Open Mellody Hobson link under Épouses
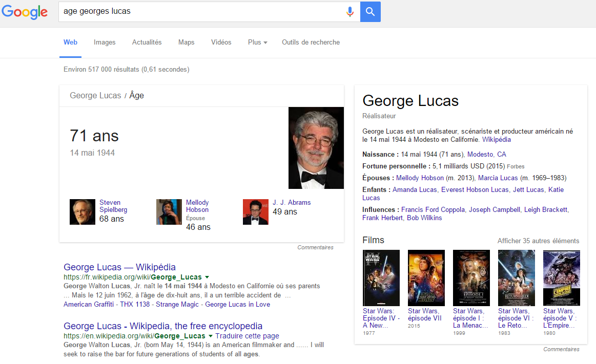The width and height of the screenshot is (596, 364). 420,178
